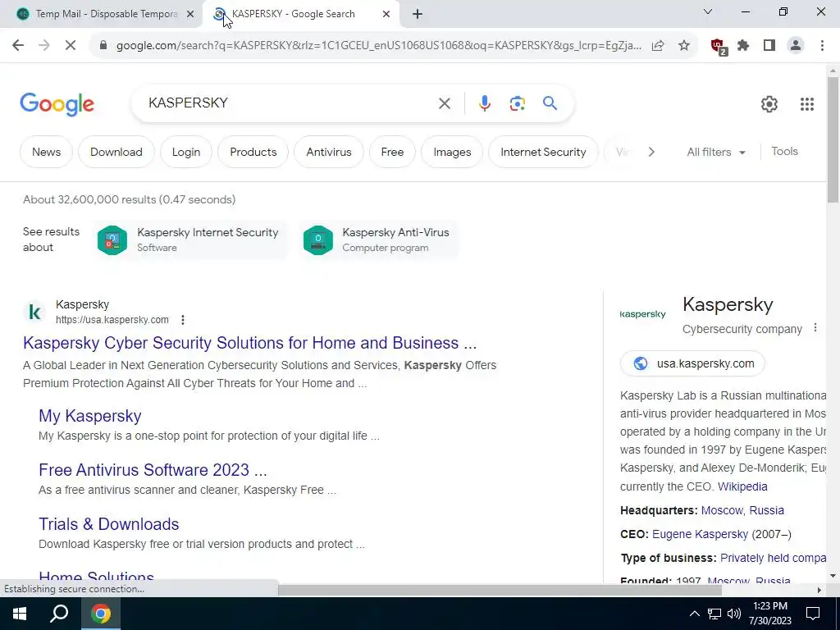Clear the search box with the X
This screenshot has width=840, height=630.
(x=444, y=103)
